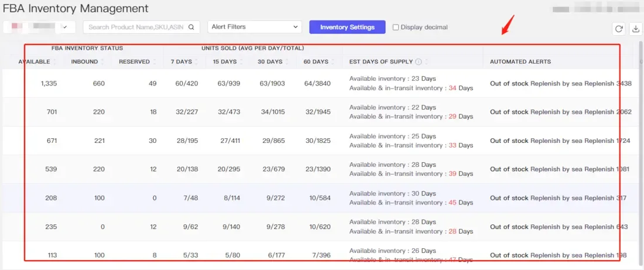Sort by the Available column arrows
The image size is (644, 270).
click(x=54, y=62)
